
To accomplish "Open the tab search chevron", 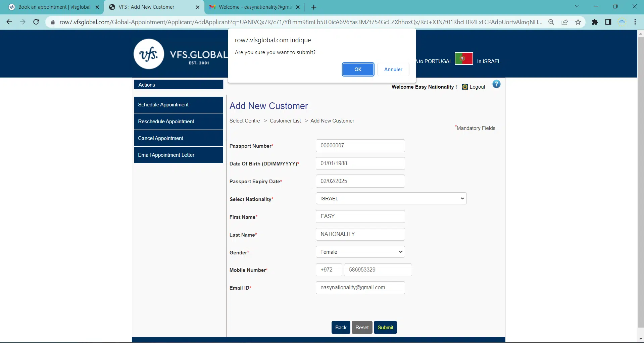I will click(577, 6).
